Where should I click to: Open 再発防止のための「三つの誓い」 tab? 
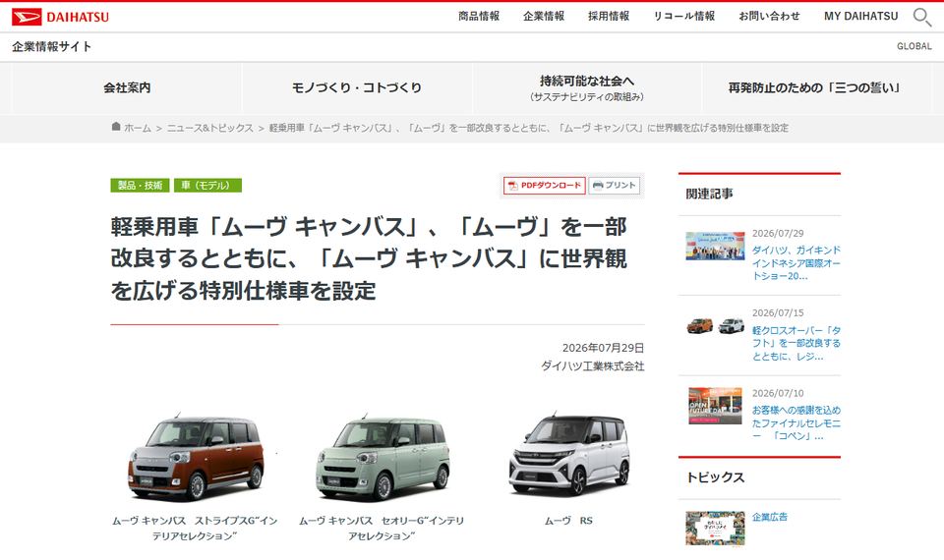816,87
